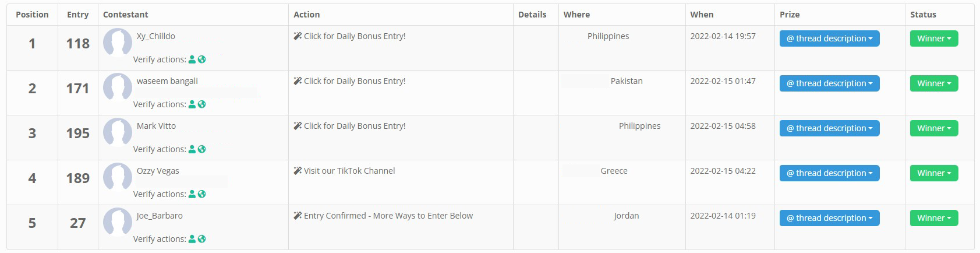
Task: Sort by the Position column header
Action: pos(32,15)
